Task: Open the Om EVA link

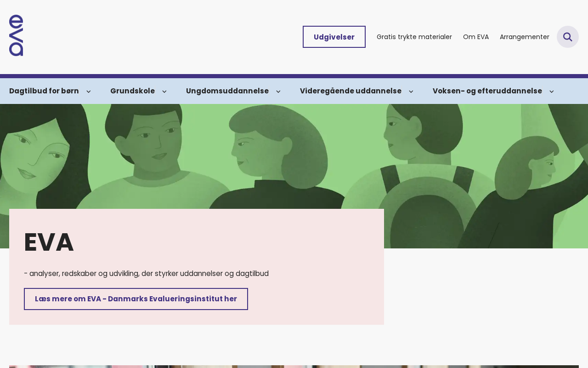Action: click(476, 37)
